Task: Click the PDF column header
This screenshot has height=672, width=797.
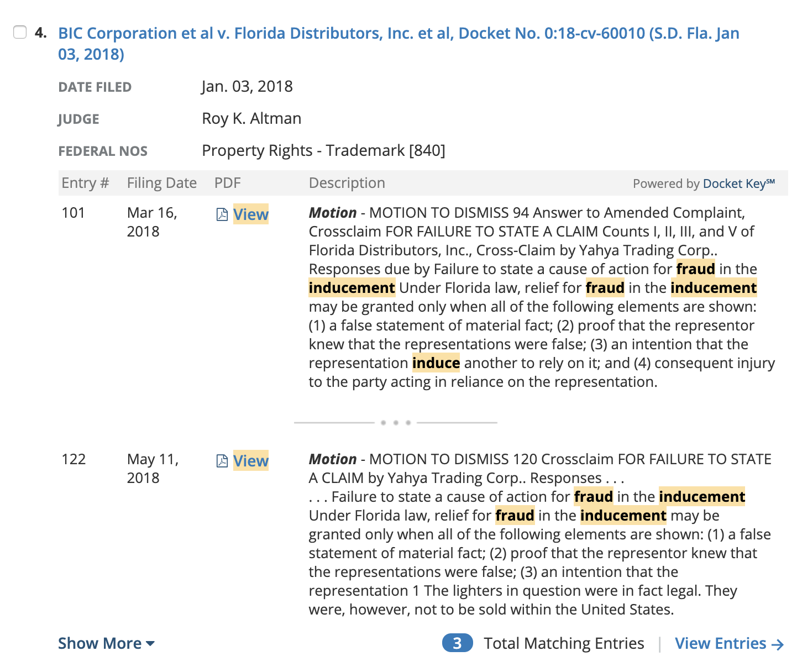Action: coord(228,183)
